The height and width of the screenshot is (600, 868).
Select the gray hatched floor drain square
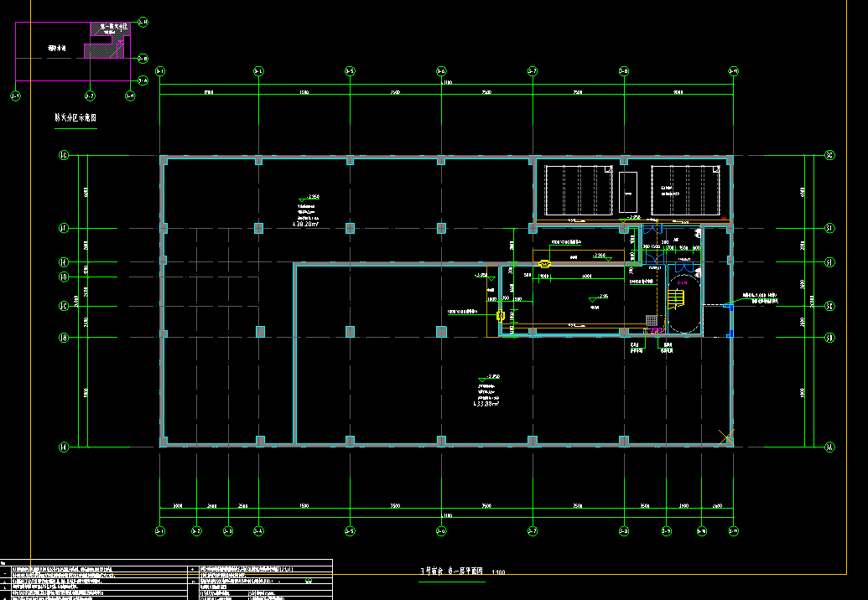652,320
